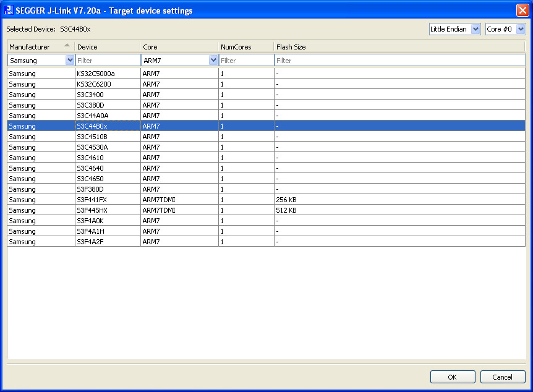Select the S3F441FX device row
Image resolution: width=533 pixels, height=392 pixels.
pos(266,200)
